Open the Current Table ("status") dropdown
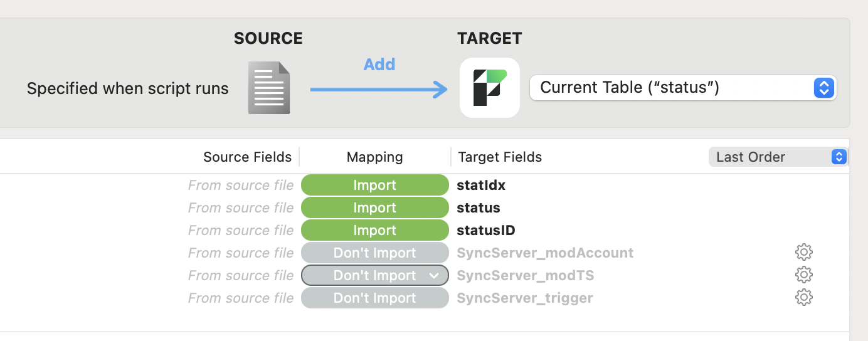The height and width of the screenshot is (341, 868). point(683,88)
